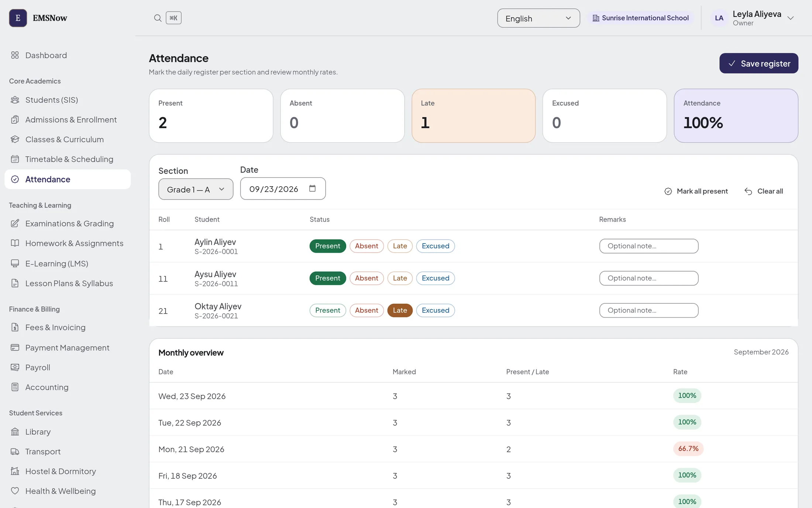Mark Aysu Aliyev as Excused

pyautogui.click(x=436, y=278)
